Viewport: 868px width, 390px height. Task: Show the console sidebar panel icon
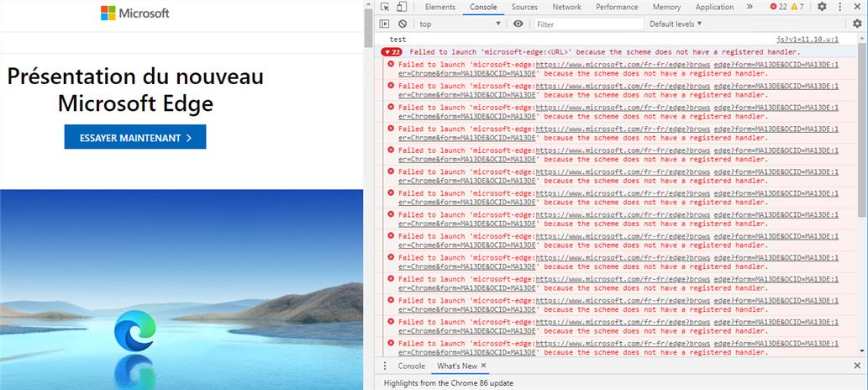[x=384, y=24]
